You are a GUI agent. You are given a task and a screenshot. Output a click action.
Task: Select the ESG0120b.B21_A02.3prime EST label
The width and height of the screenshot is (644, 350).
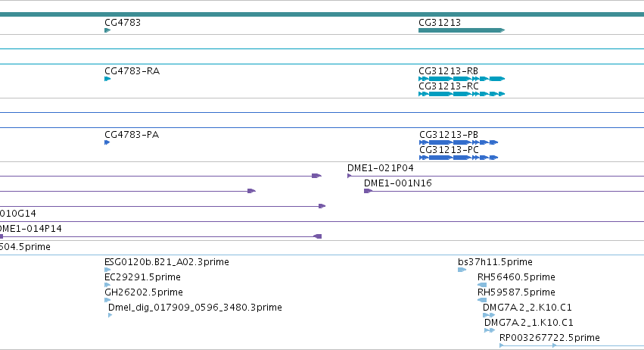(x=166, y=262)
